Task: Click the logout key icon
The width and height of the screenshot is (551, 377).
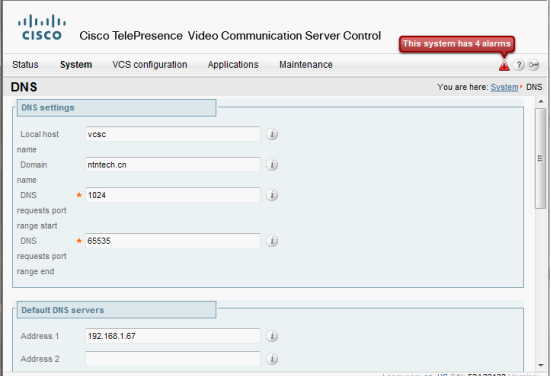Action: tap(533, 65)
